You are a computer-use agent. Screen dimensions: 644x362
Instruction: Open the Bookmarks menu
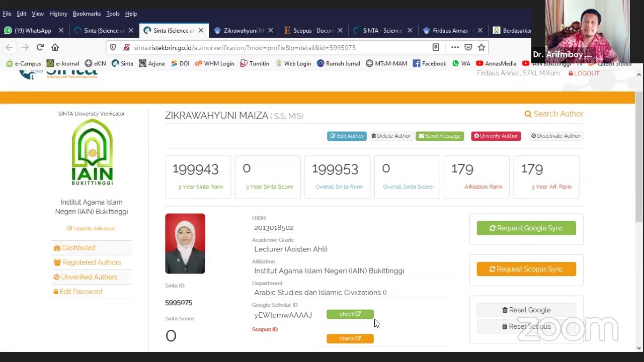[x=87, y=14]
